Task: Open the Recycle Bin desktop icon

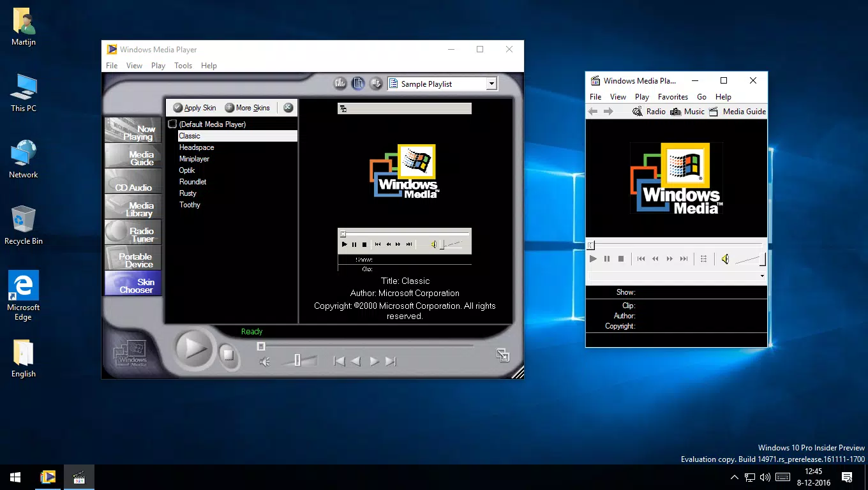Action: coord(24,225)
